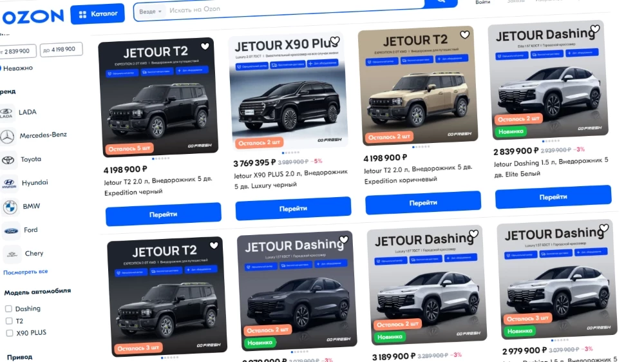
Task: Enable the X90 PLUS model checkbox
Action: tap(10, 333)
